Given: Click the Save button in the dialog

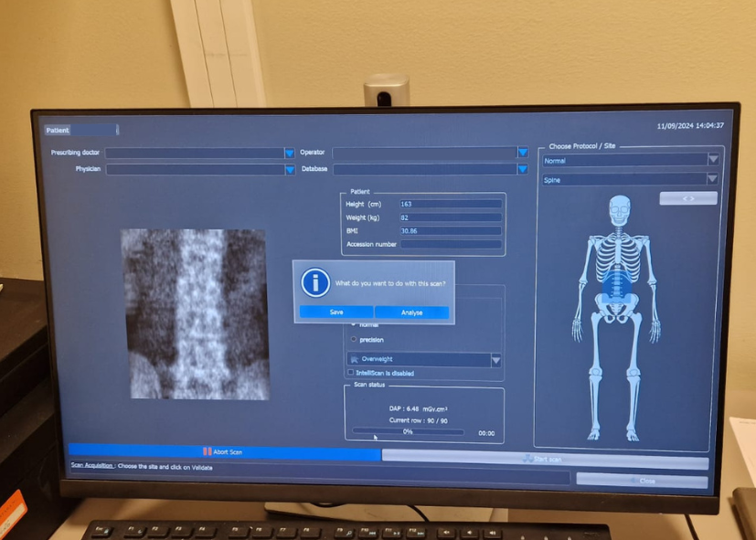Looking at the screenshot, I should click(x=336, y=312).
